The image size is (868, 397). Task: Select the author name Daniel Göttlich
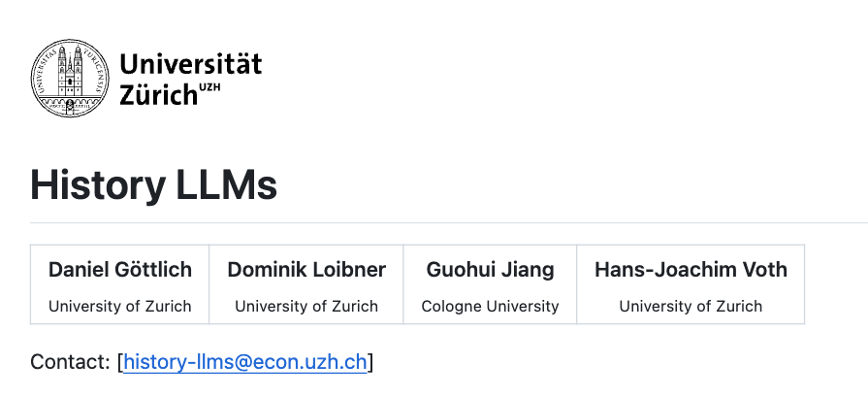click(120, 269)
